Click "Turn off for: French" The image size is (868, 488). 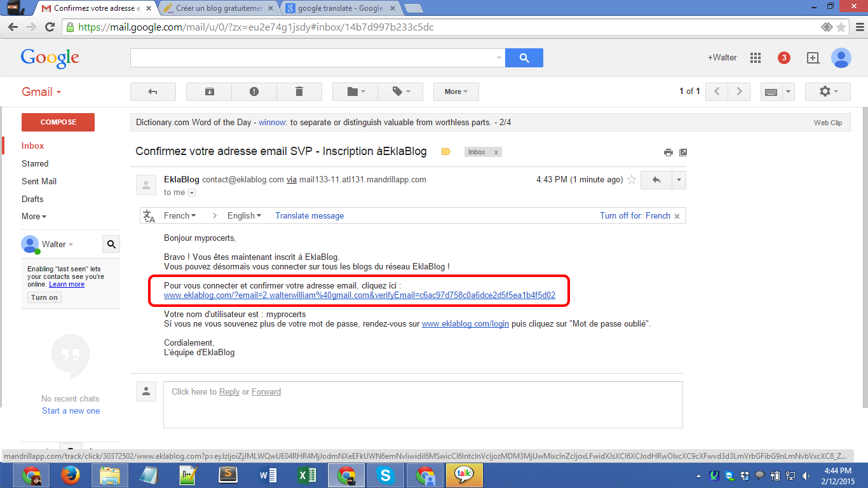635,216
